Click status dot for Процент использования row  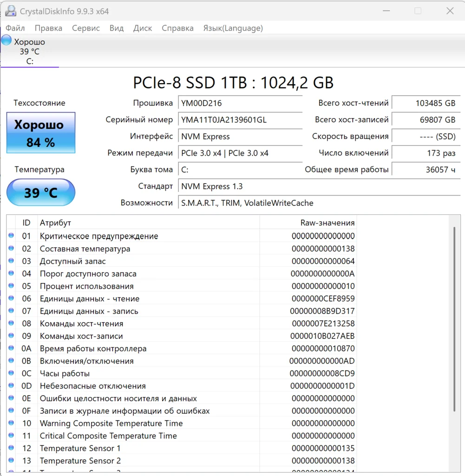pos(11,286)
